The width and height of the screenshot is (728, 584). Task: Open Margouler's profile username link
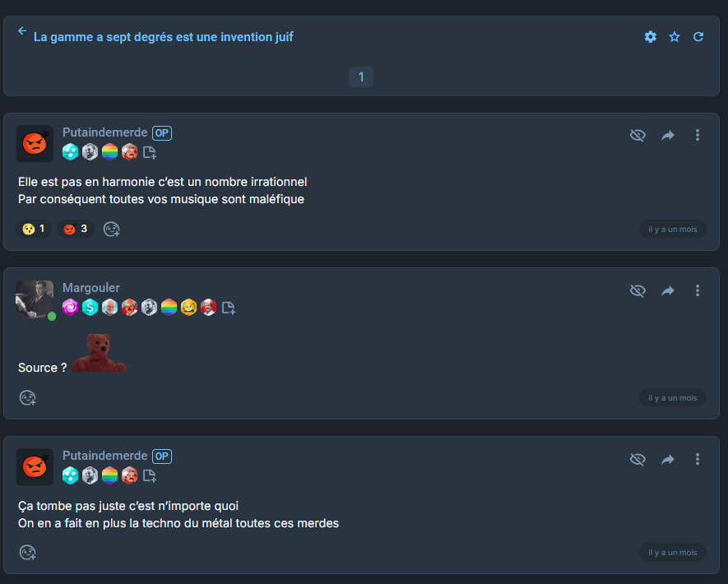click(x=91, y=288)
